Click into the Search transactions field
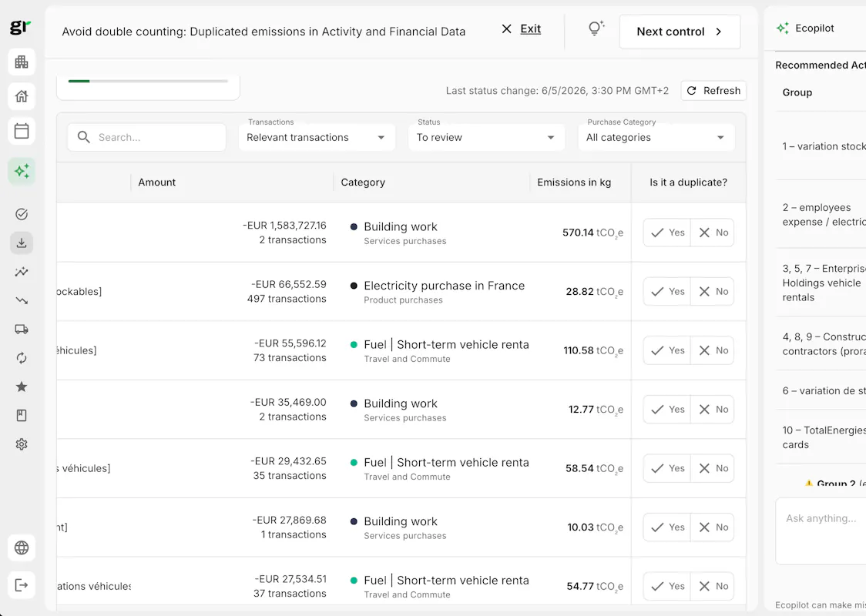The image size is (866, 616). [147, 137]
